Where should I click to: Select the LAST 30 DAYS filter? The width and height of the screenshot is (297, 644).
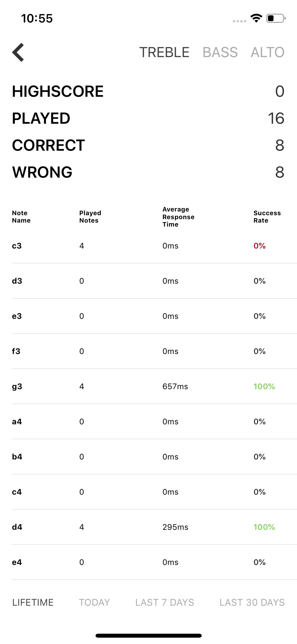tap(252, 602)
